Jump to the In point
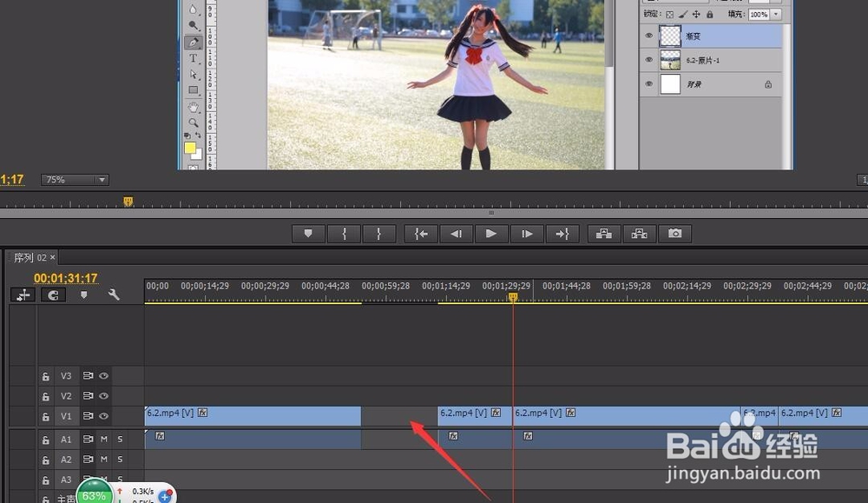This screenshot has width=868, height=503. [x=421, y=234]
